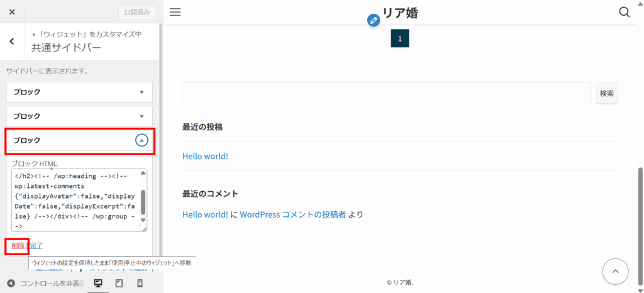Click the red 削除 delete link
This screenshot has height=293, width=644.
click(x=18, y=245)
